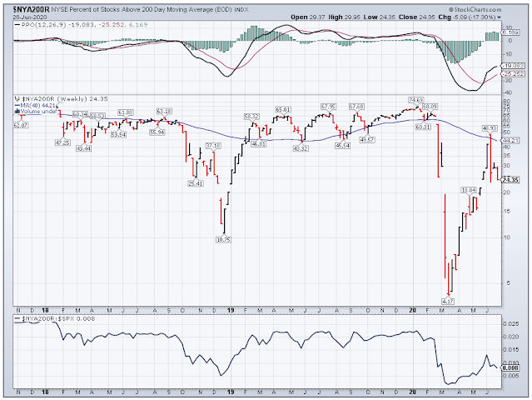This screenshot has height=400, width=532.
Task: Click the 48.93 high annotation
Action: point(490,128)
